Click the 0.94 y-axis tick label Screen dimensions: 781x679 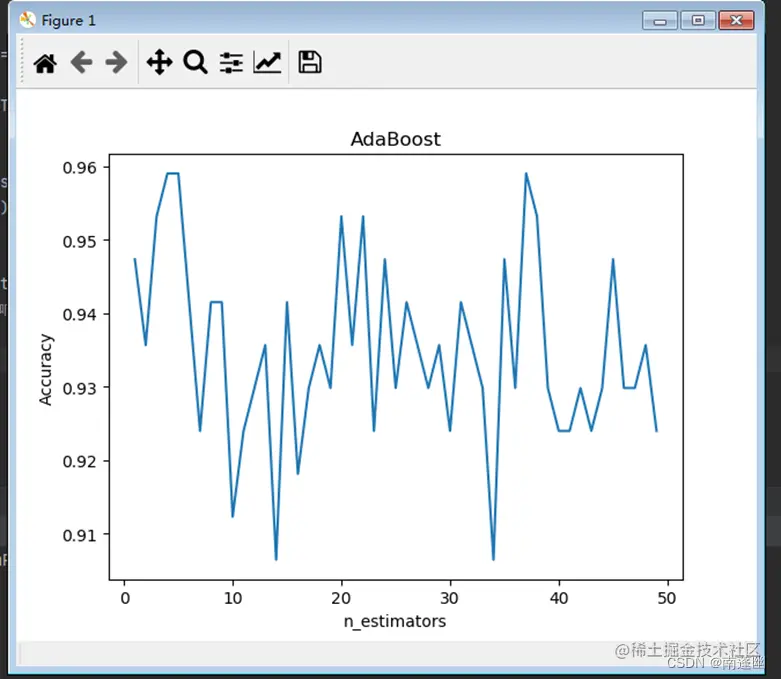tap(80, 315)
